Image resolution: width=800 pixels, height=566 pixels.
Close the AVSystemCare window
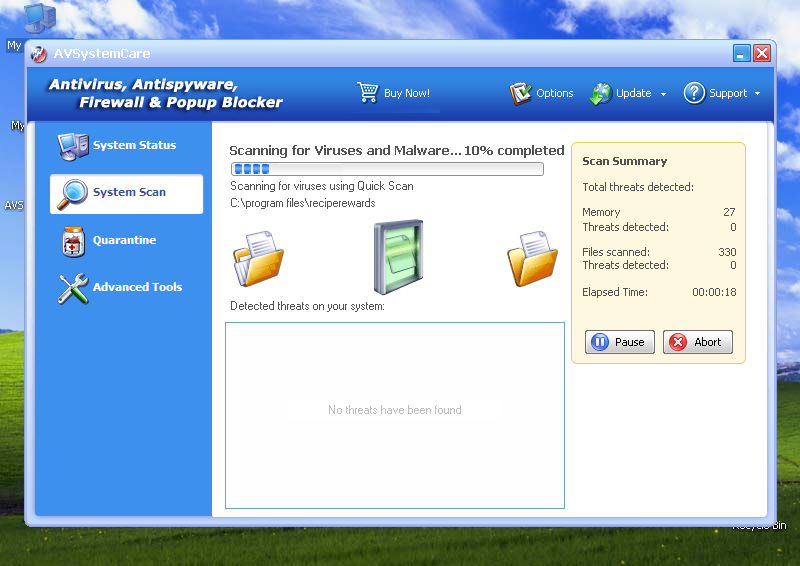click(x=762, y=53)
